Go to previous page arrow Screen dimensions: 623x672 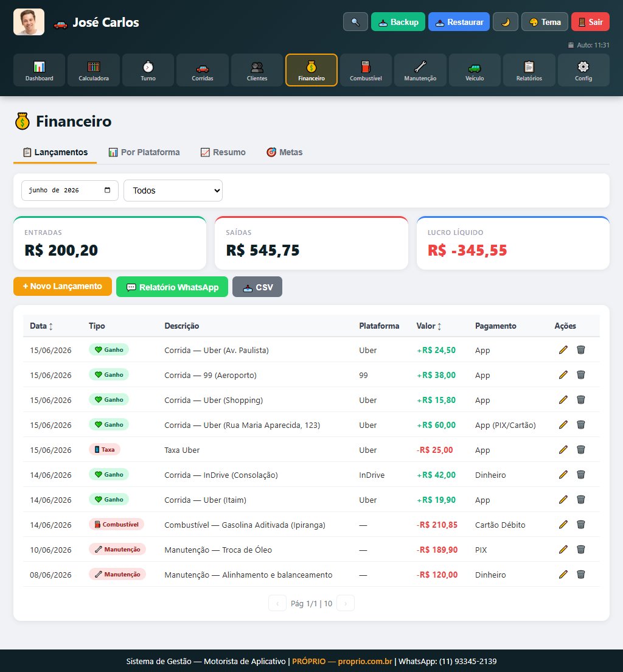pos(277,603)
